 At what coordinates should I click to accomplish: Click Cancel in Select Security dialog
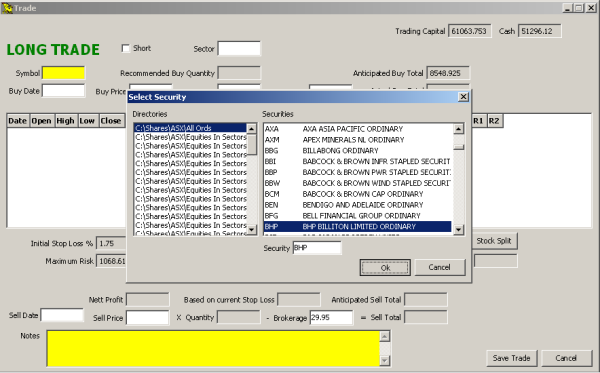click(x=440, y=267)
